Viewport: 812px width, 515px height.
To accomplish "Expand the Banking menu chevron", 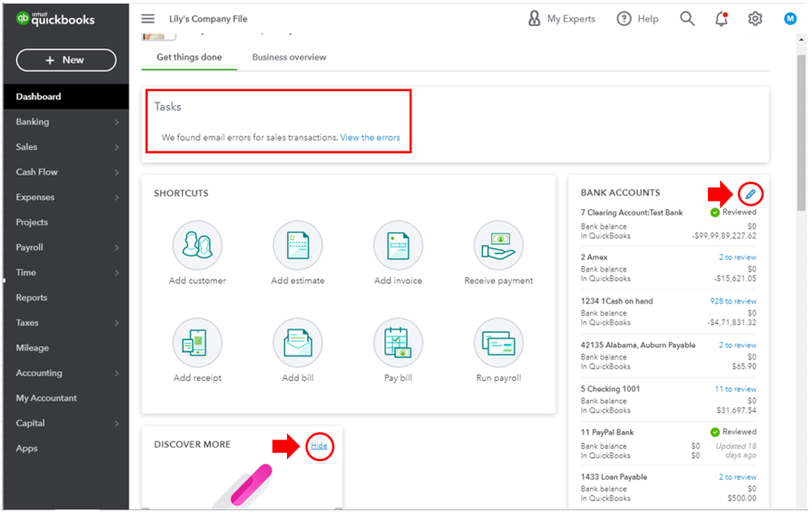I will click(x=117, y=122).
